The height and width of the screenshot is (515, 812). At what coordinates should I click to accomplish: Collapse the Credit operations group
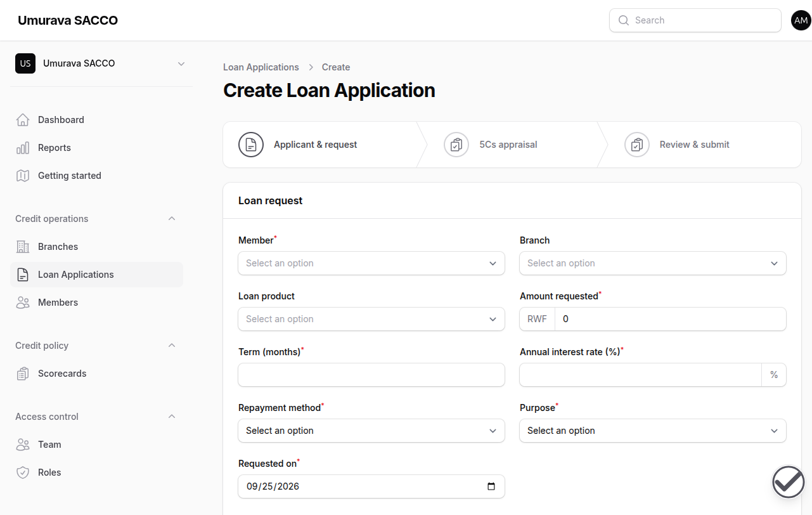(x=171, y=219)
